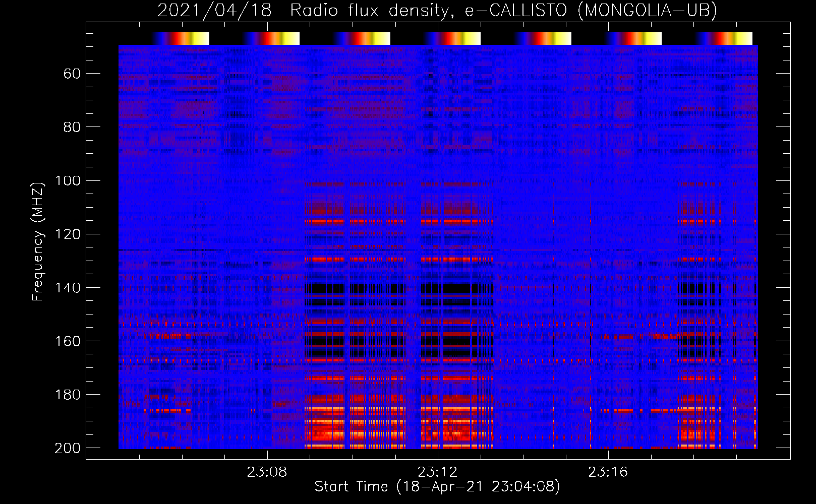Click the 23:16 time tick label
816x504 pixels.
coord(608,472)
